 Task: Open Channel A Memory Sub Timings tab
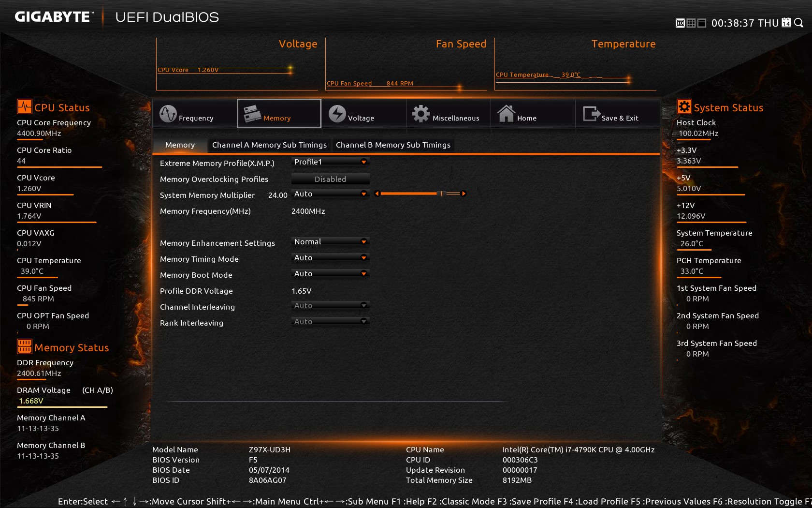coord(269,145)
